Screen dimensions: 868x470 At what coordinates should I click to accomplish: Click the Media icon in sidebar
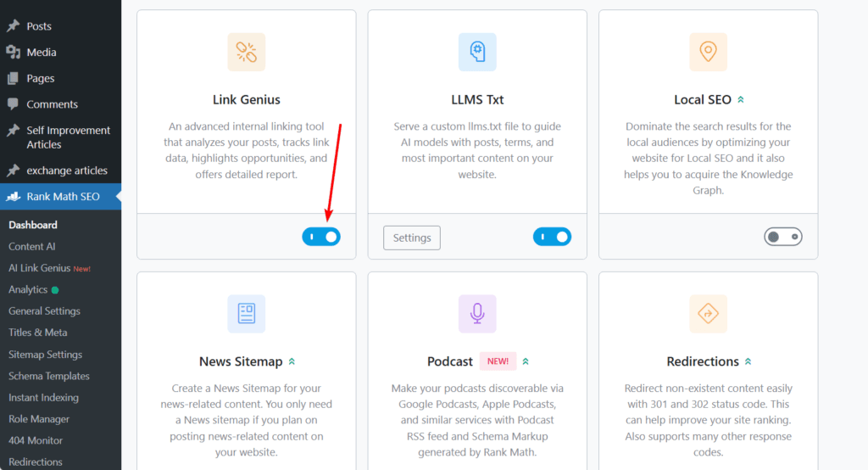pyautogui.click(x=13, y=53)
